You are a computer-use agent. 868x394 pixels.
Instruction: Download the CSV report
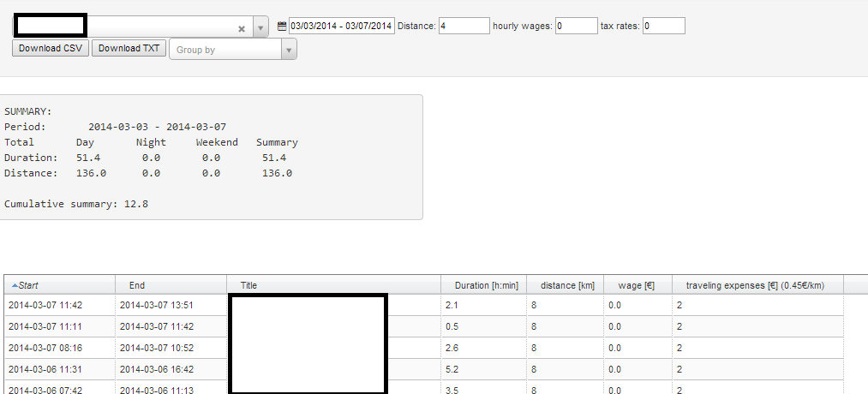pos(51,48)
